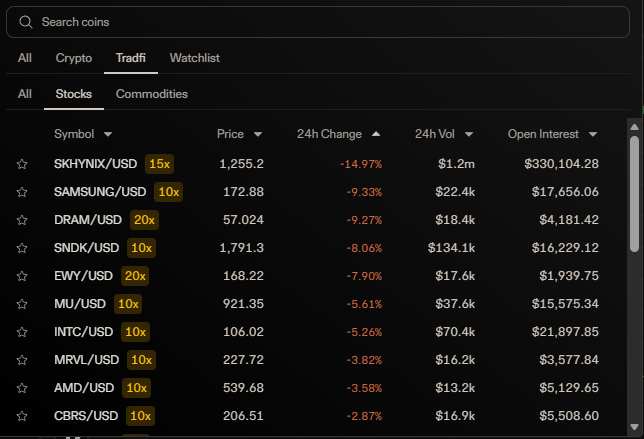Click the price 921.35
Screen dimensions: 644x439
click(x=243, y=303)
